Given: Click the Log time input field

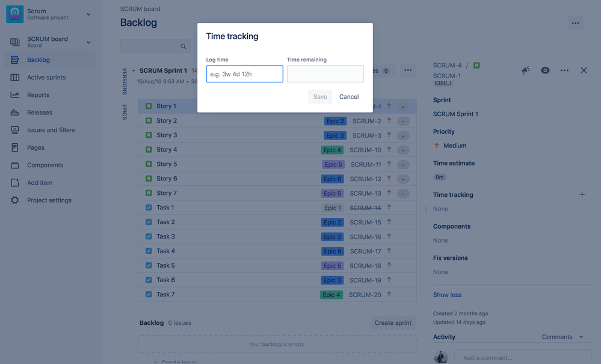Looking at the screenshot, I should [x=244, y=74].
